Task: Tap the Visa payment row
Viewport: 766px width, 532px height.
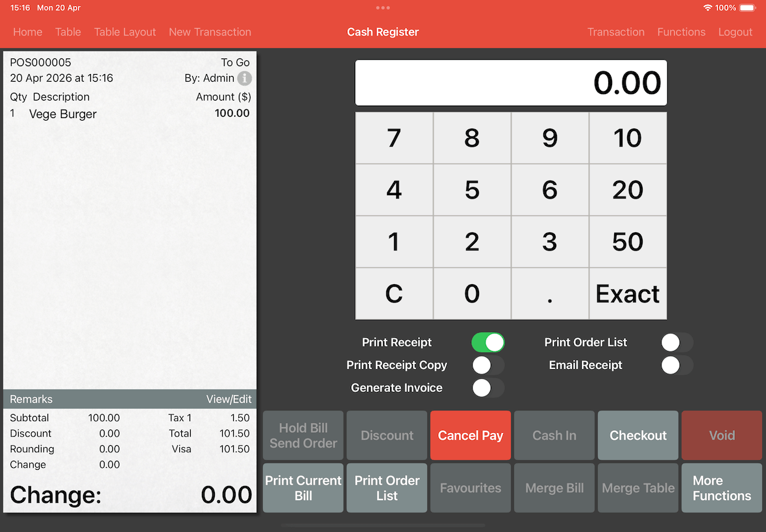Action: point(210,449)
